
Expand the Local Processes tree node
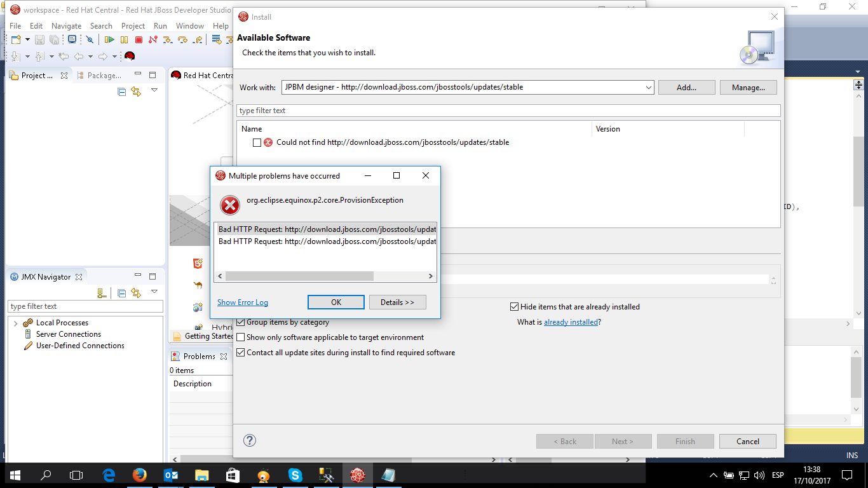[15, 323]
